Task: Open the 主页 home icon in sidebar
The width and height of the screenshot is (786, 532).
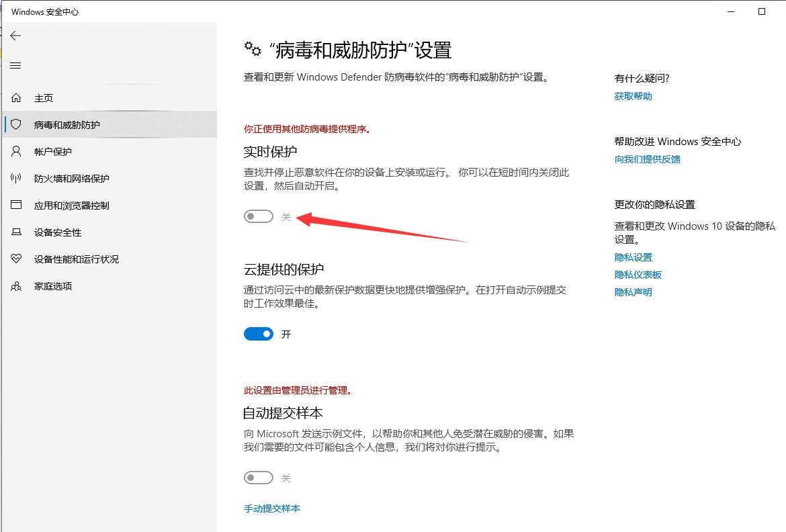Action: pyautogui.click(x=16, y=97)
